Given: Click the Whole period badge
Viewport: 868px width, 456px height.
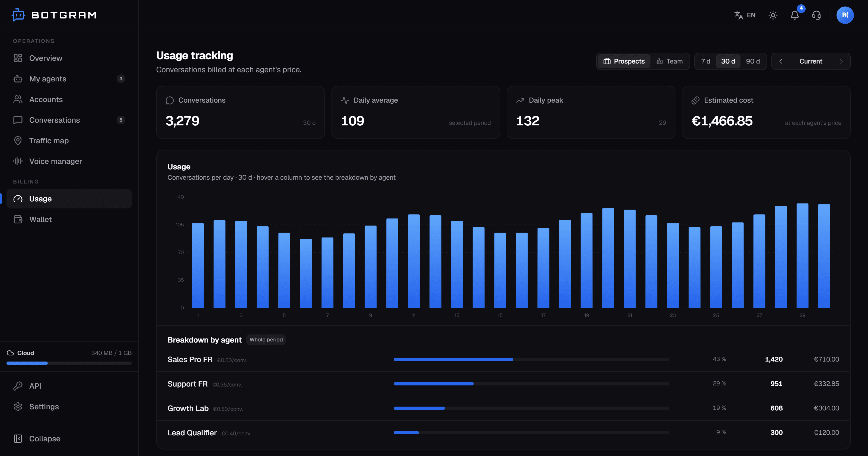Looking at the screenshot, I should [266, 340].
